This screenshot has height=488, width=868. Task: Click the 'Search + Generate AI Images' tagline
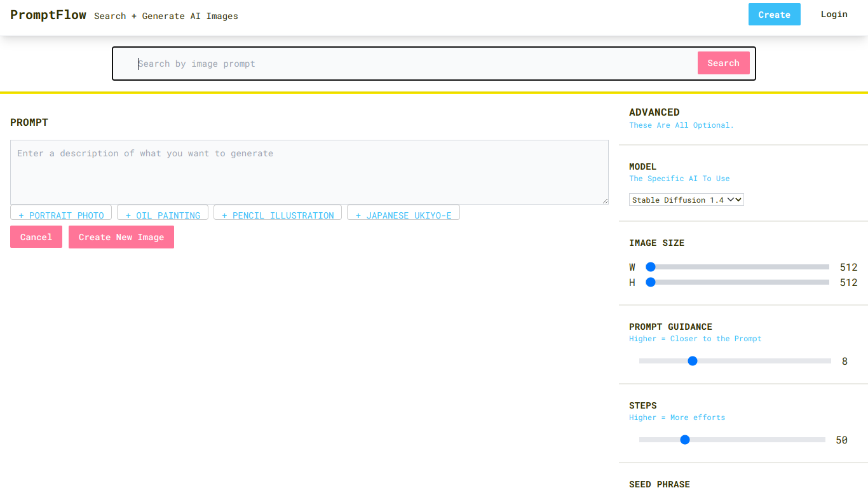166,16
